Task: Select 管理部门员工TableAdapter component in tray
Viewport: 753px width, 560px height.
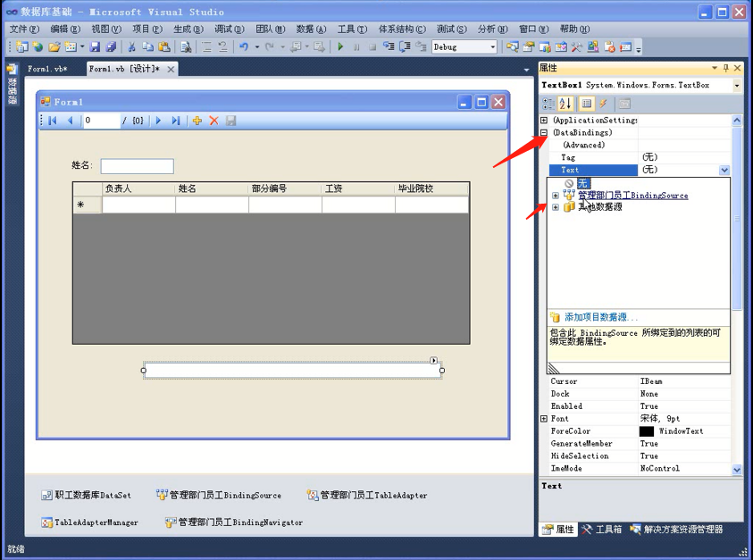Action: [x=367, y=495]
